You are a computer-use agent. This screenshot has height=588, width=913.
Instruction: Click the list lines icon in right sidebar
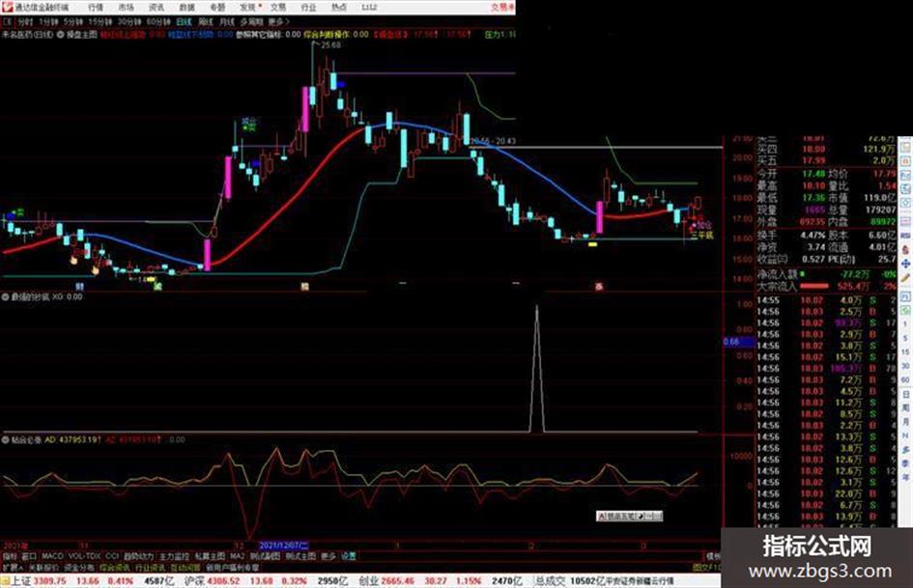click(905, 221)
